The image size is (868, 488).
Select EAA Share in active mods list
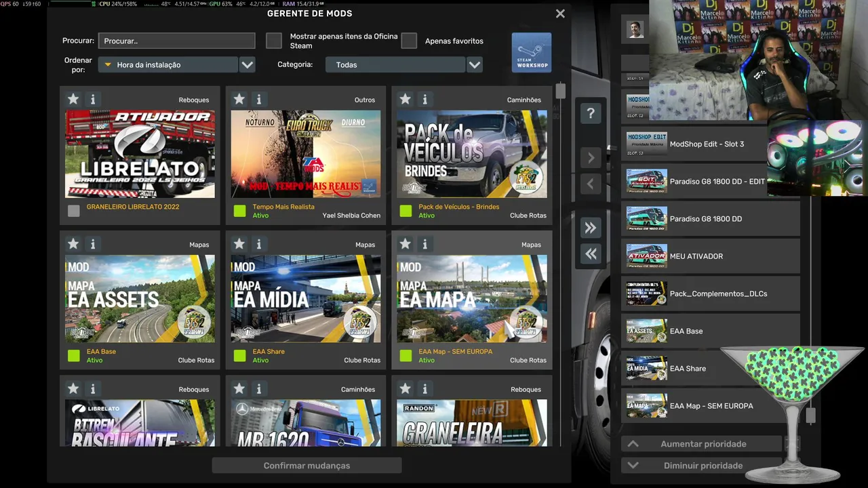[710, 368]
